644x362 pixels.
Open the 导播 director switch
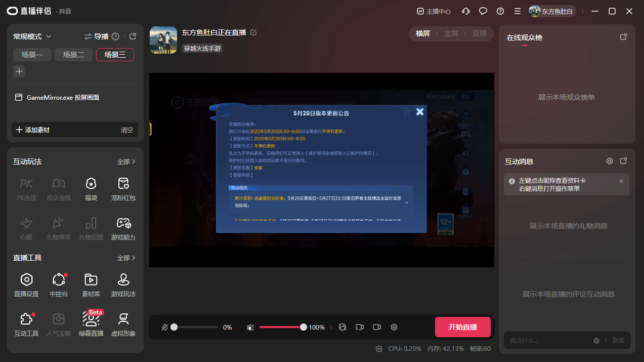coord(96,36)
